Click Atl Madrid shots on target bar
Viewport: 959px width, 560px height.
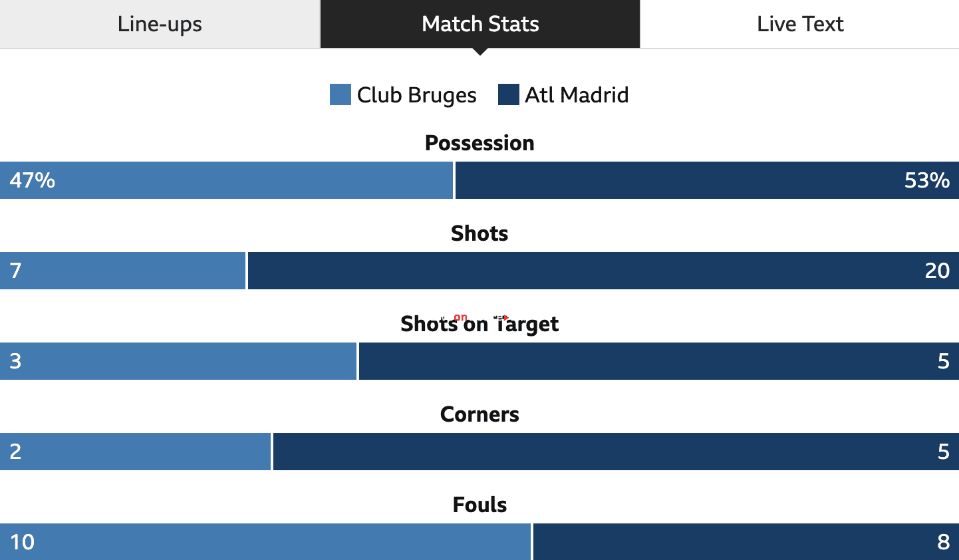(x=659, y=361)
